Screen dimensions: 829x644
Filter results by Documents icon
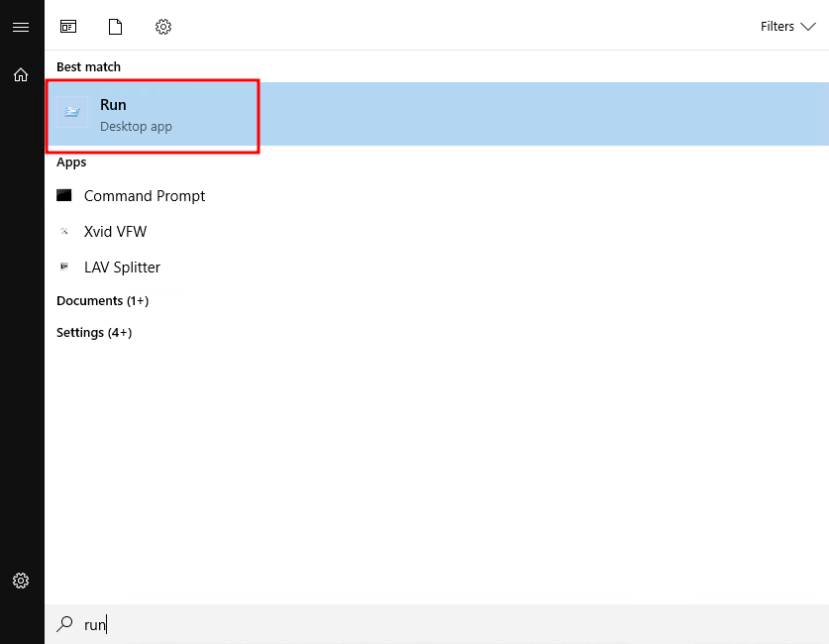(115, 27)
